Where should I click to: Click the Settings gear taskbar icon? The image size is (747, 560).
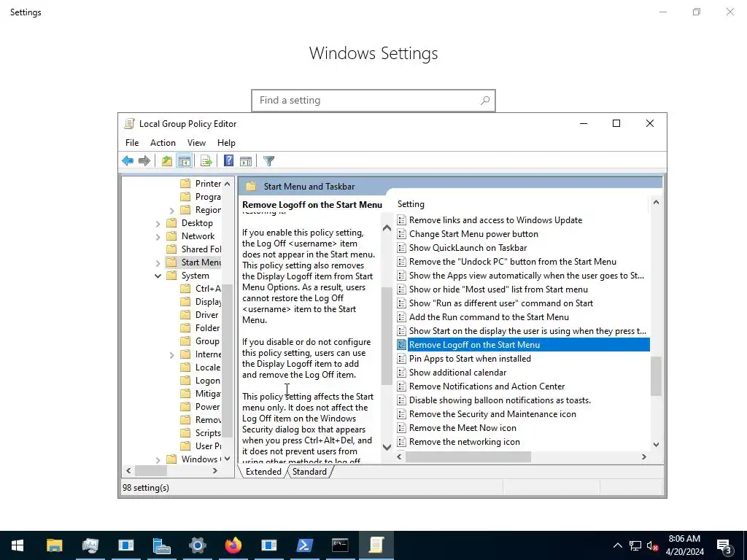click(197, 545)
